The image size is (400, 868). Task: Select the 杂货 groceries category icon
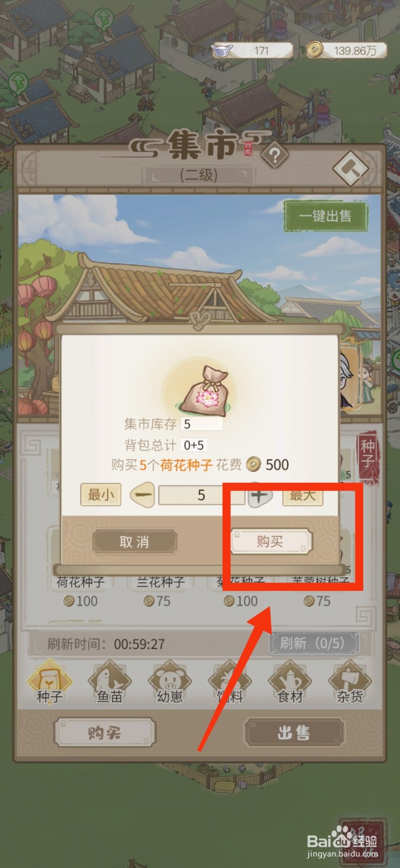coord(350,682)
